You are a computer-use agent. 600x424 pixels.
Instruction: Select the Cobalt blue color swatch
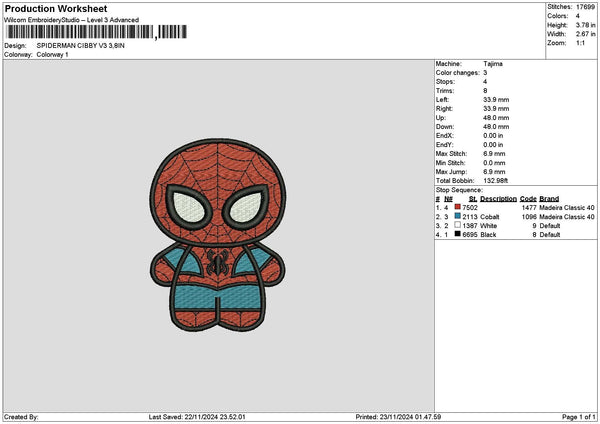pyautogui.click(x=458, y=216)
